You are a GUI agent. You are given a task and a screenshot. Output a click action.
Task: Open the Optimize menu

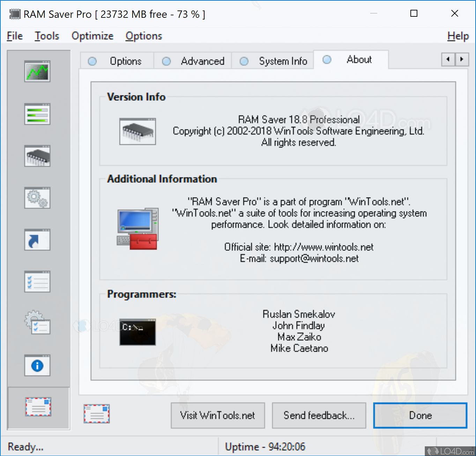[92, 36]
